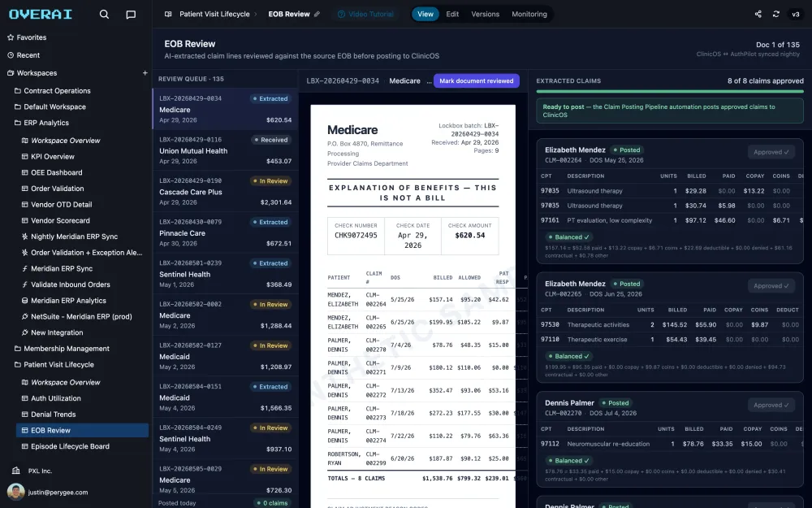Toggle Approved on Dennis Palmer CLM-002270
The height and width of the screenshot is (508, 812).
pos(771,405)
